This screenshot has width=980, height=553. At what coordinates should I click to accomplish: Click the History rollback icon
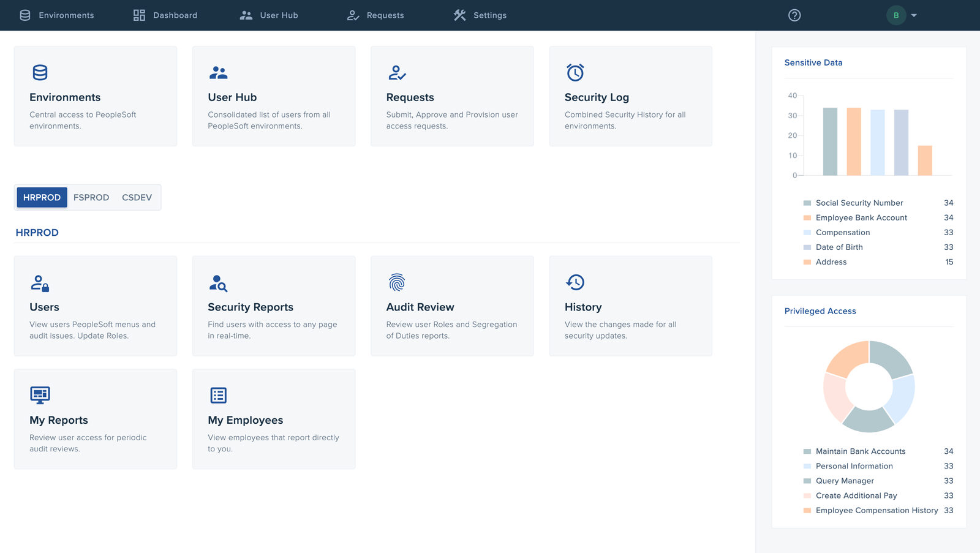pos(575,282)
